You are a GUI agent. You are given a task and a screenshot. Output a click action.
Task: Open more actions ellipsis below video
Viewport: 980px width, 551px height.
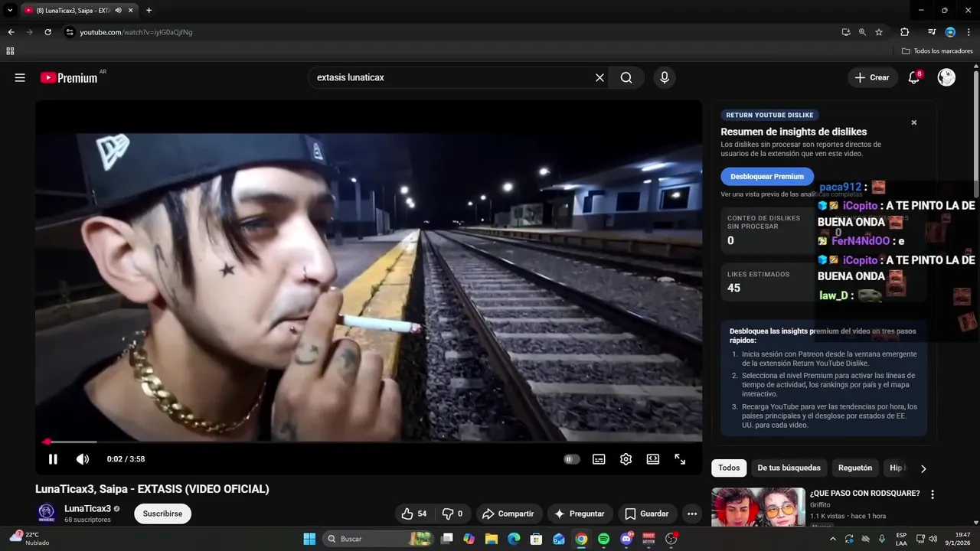coord(692,514)
